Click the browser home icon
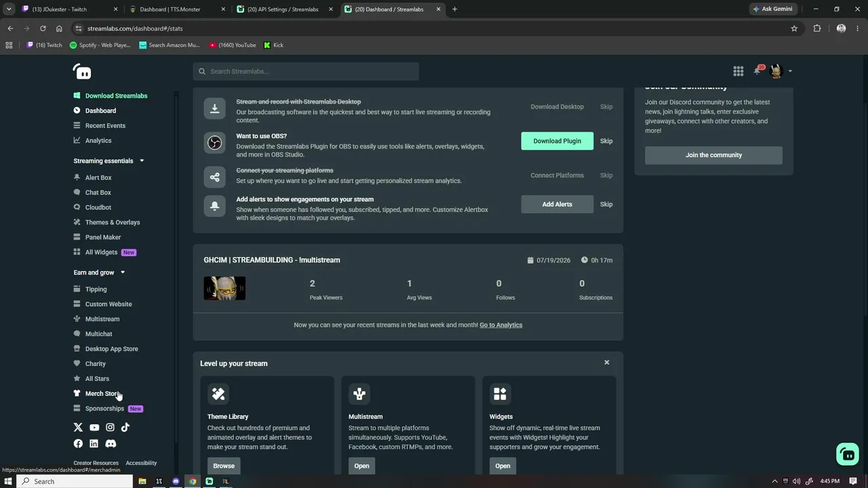868x488 pixels. coord(59,28)
